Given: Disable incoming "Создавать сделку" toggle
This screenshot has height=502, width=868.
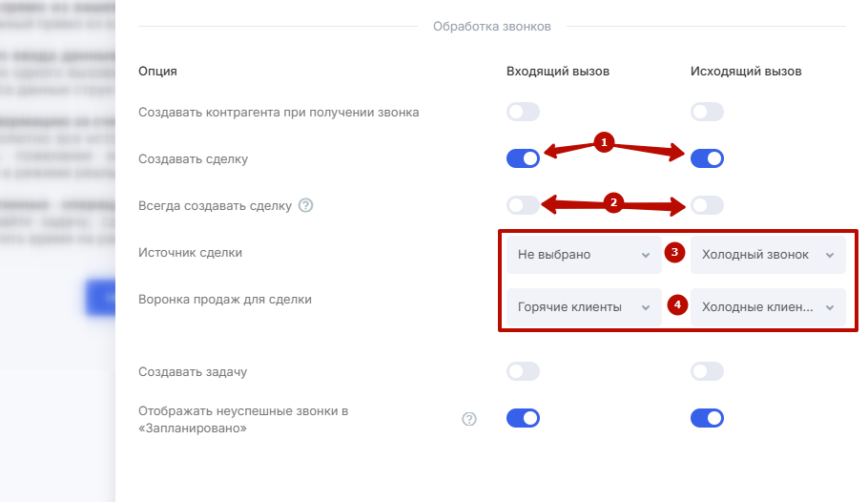Looking at the screenshot, I should point(523,158).
